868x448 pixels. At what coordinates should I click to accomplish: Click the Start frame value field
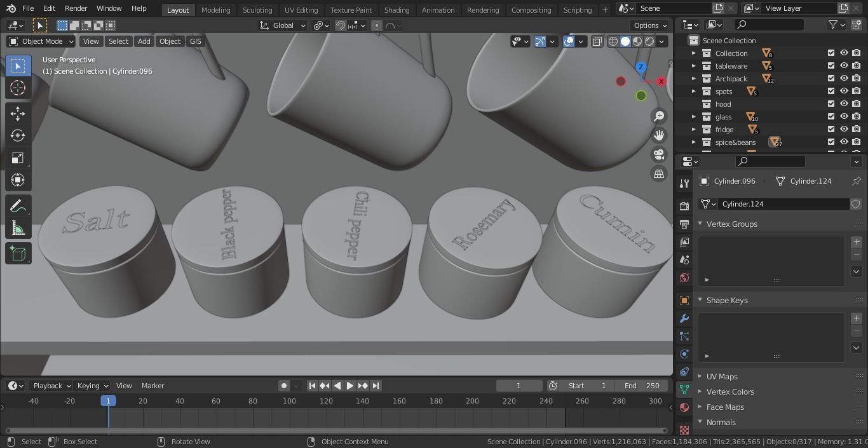587,386
